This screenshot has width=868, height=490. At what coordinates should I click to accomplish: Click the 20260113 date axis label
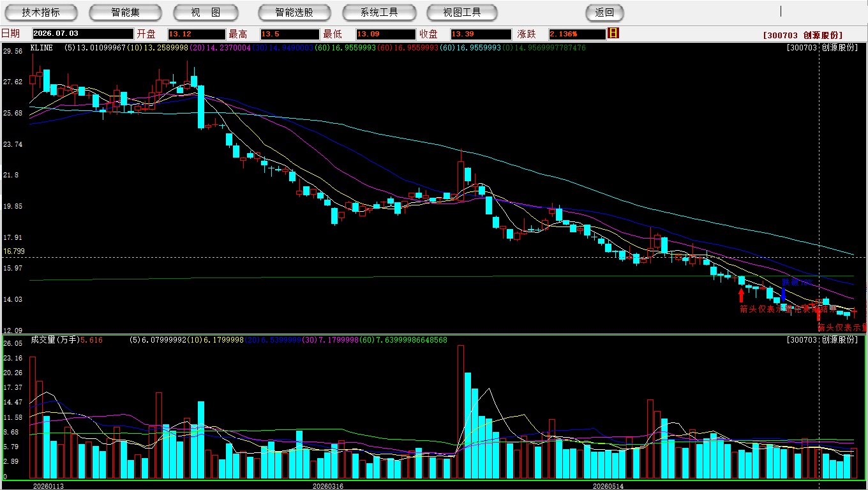[x=49, y=486]
